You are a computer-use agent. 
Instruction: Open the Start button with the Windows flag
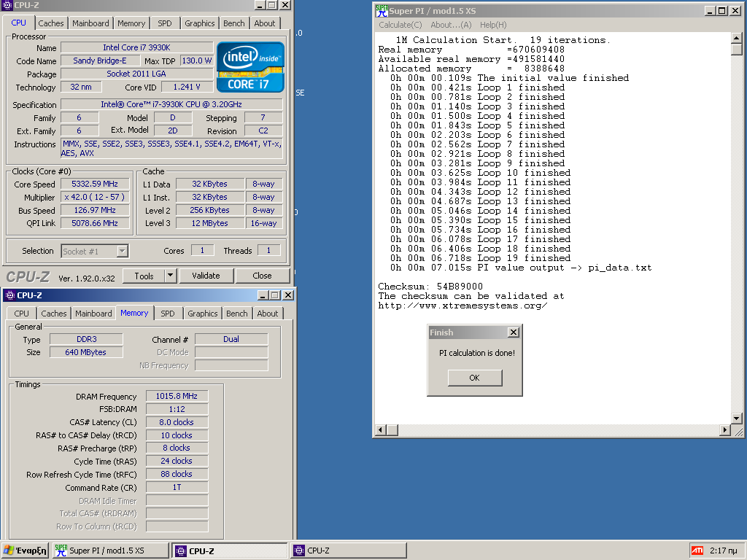coord(26,551)
